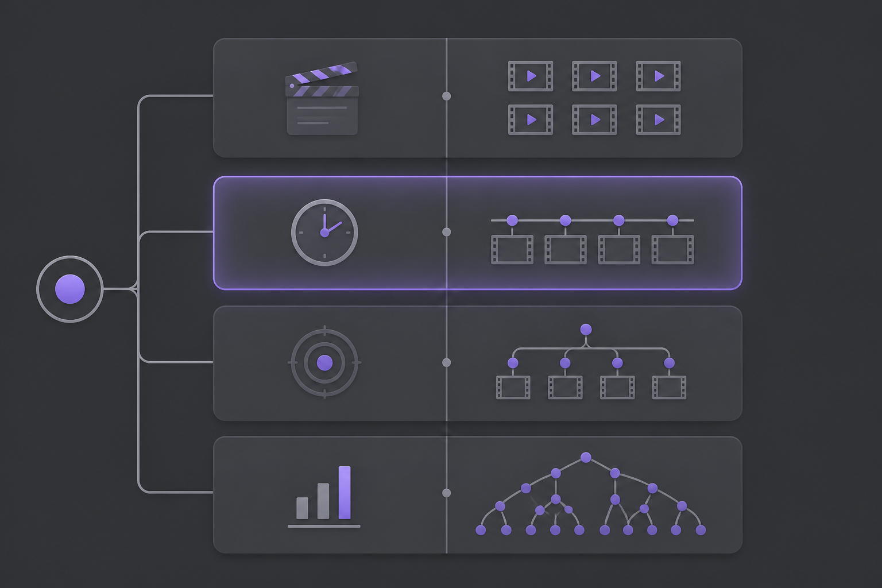Select the purple root node circle on the left
This screenshot has width=882, height=588.
pyautogui.click(x=70, y=289)
